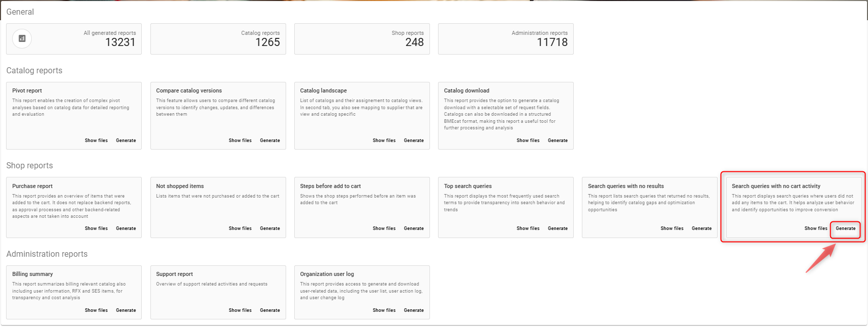Open the Administration reports count card
This screenshot has width=868, height=327.
pos(506,39)
